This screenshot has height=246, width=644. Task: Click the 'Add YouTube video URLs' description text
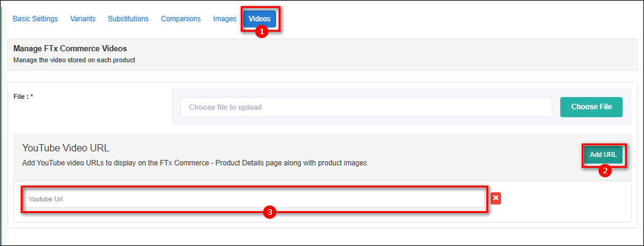pyautogui.click(x=196, y=163)
